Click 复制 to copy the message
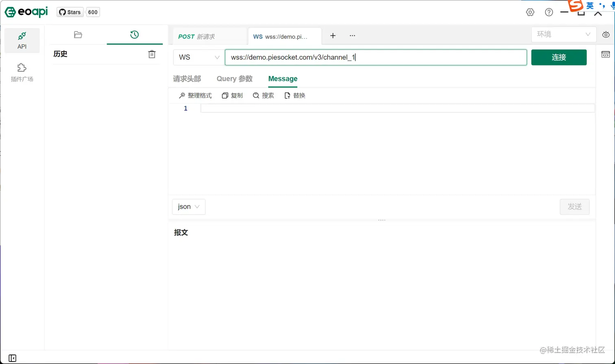The width and height of the screenshot is (615, 364). pyautogui.click(x=232, y=96)
